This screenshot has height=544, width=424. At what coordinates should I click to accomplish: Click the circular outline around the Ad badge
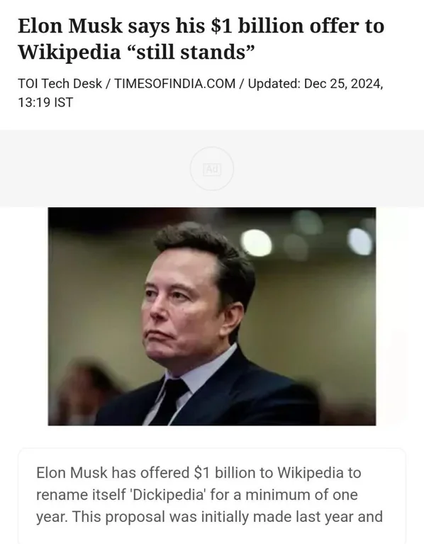[x=212, y=169]
